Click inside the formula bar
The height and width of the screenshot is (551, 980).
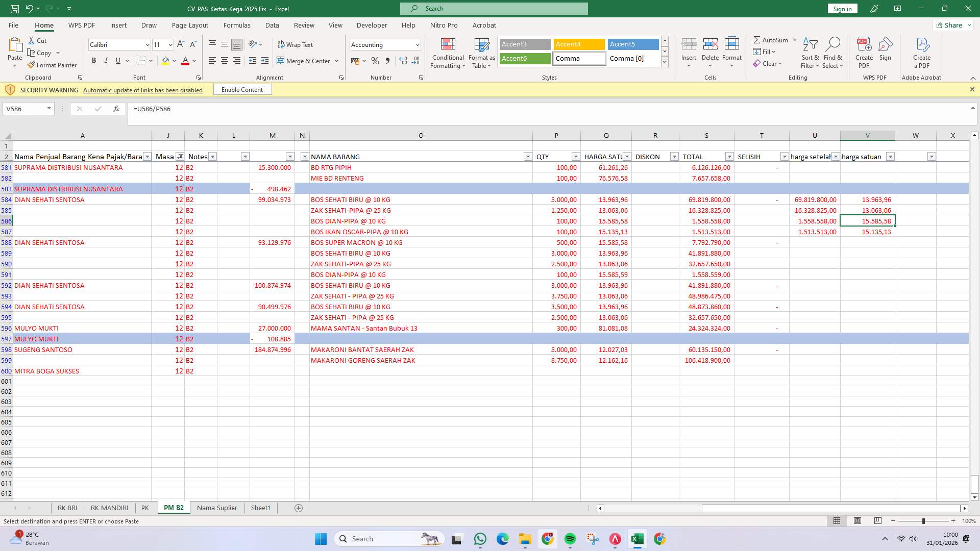pos(306,109)
